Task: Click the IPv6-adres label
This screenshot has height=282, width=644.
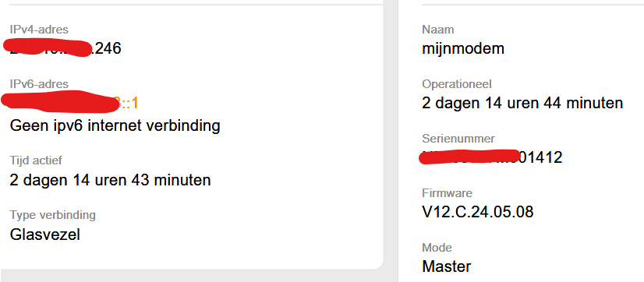Action: [39, 84]
